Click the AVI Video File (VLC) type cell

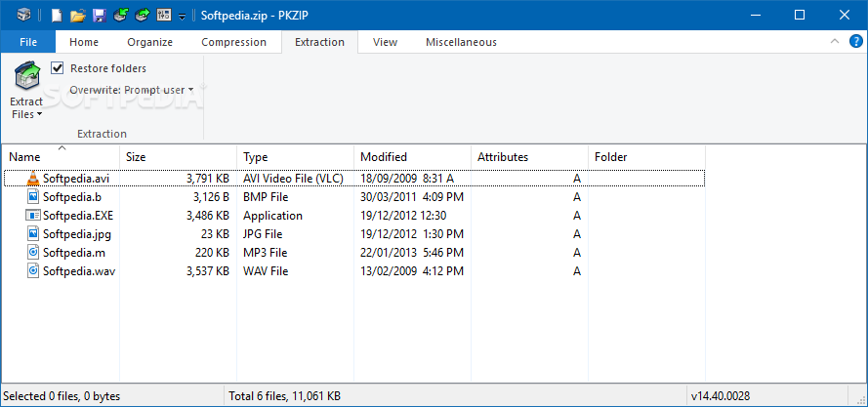293,179
